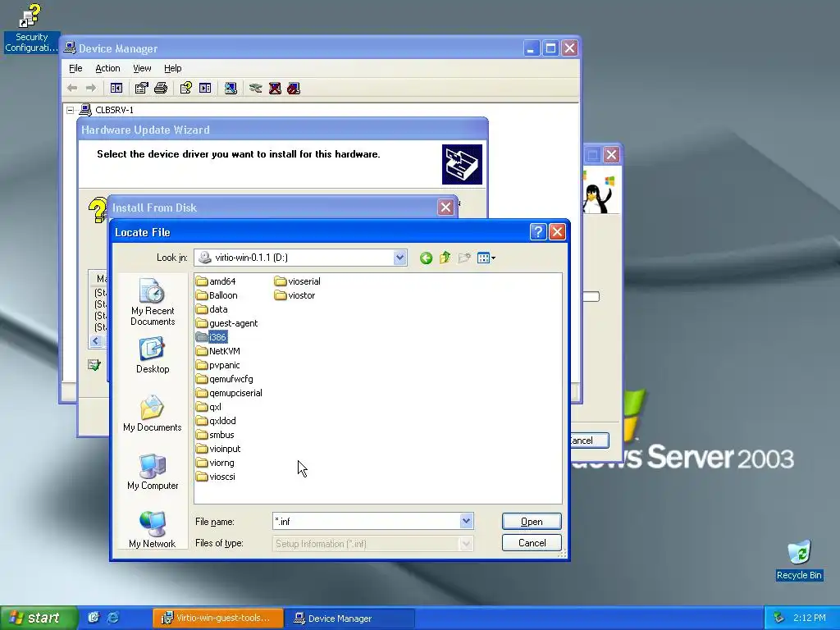Close the Install From Disk dialog
This screenshot has width=840, height=630.
click(x=445, y=208)
